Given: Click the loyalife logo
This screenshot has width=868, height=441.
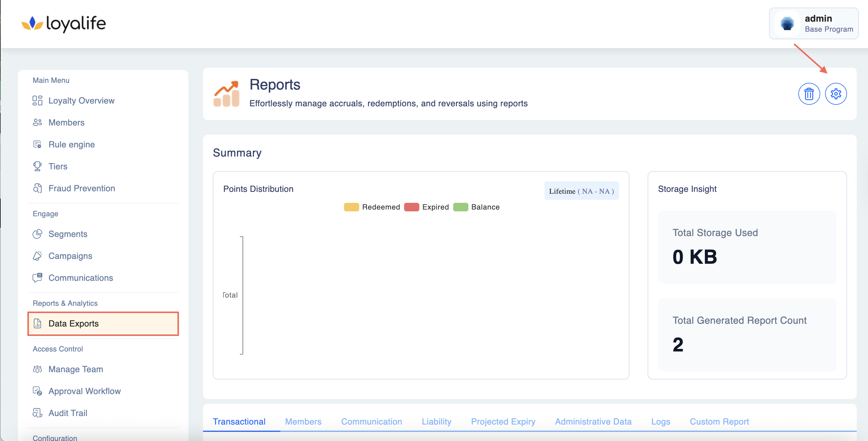Looking at the screenshot, I should pos(64,23).
